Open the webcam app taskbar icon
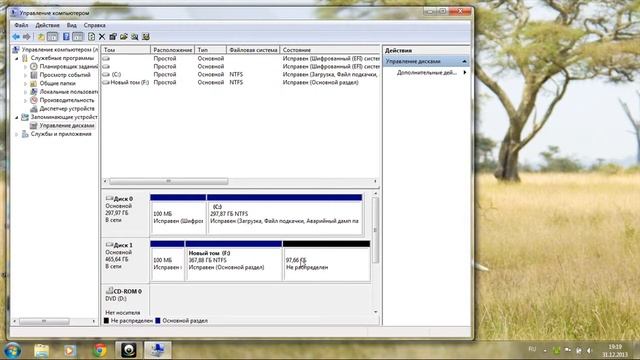The width and height of the screenshot is (640, 360). pyautogui.click(x=129, y=350)
